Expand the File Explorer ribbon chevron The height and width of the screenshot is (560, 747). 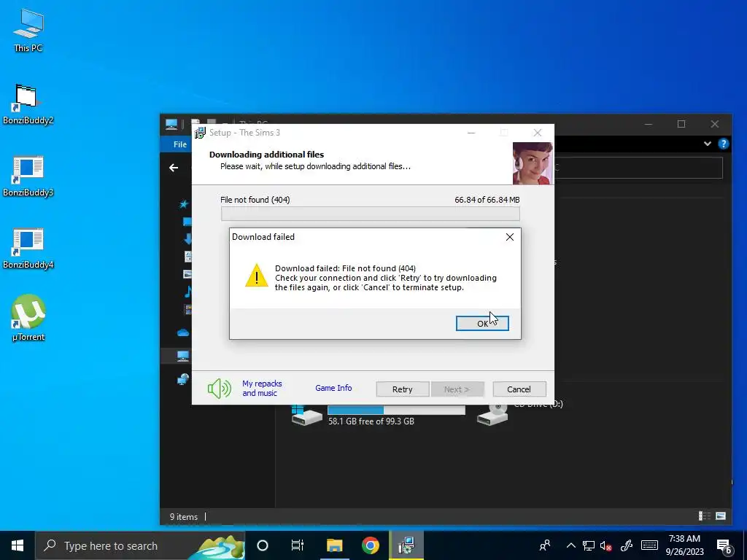tap(708, 144)
